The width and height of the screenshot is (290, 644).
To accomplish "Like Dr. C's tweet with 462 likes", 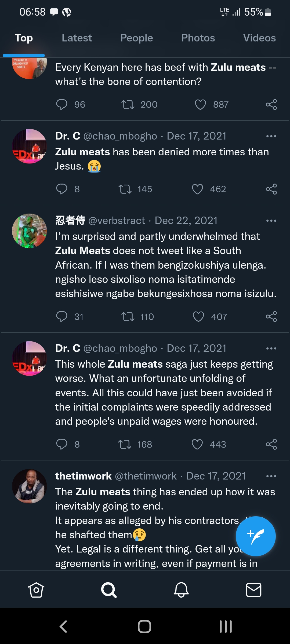I will (197, 189).
